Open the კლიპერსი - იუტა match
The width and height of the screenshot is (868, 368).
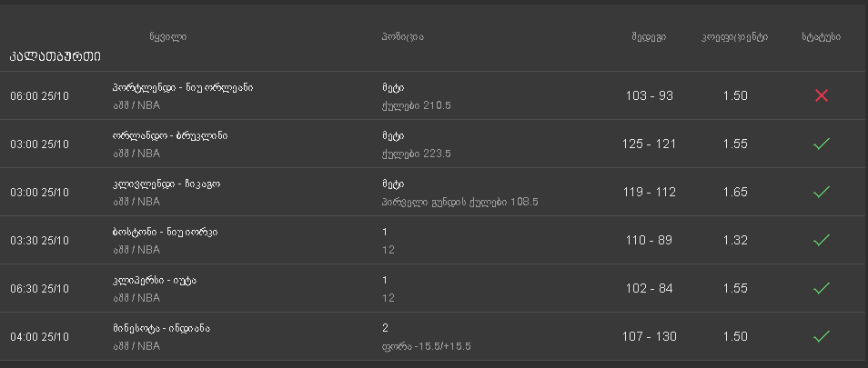click(x=154, y=281)
